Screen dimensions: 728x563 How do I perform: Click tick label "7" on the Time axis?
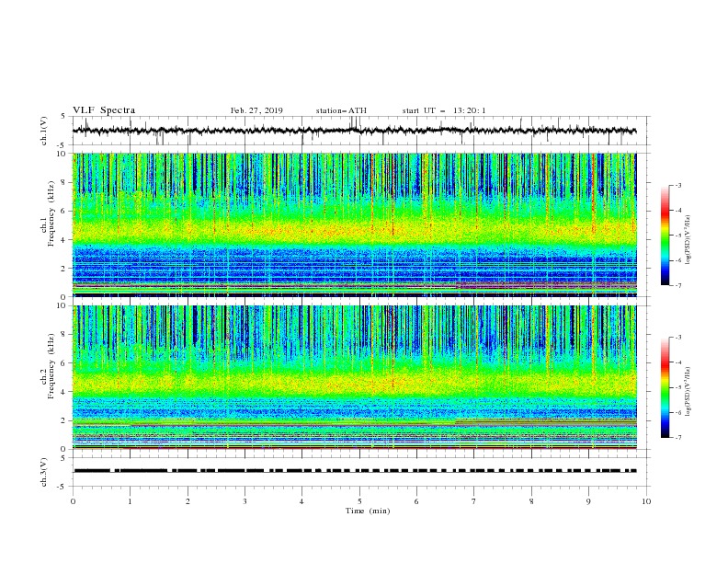474,501
